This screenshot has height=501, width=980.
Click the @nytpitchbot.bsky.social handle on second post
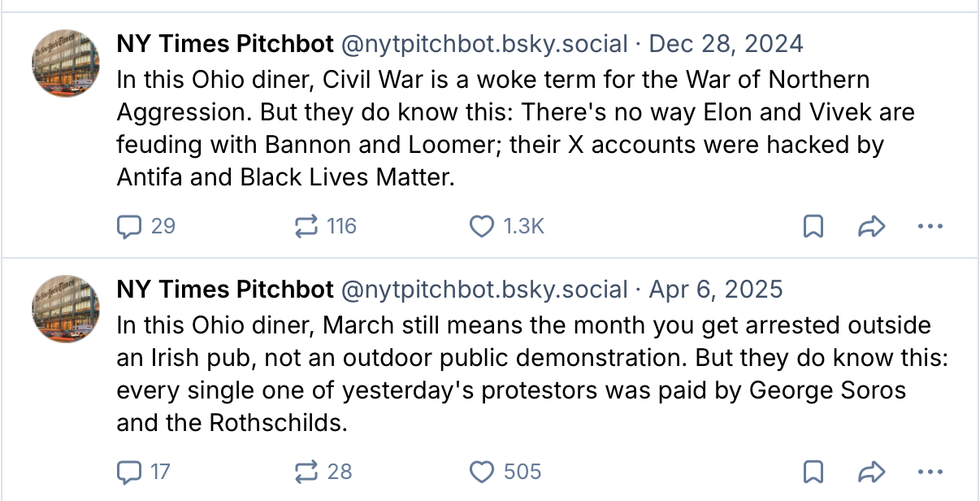pos(484,289)
